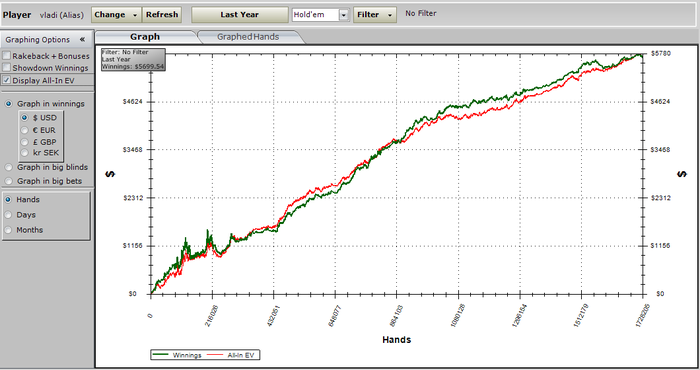
Task: Click the Player label text
Action: [17, 15]
